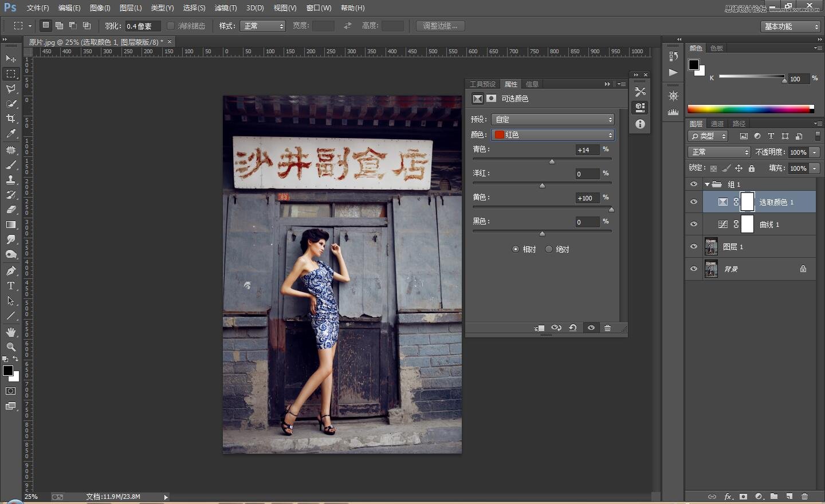Reset adjustment to defaults in properties panel

point(573,328)
